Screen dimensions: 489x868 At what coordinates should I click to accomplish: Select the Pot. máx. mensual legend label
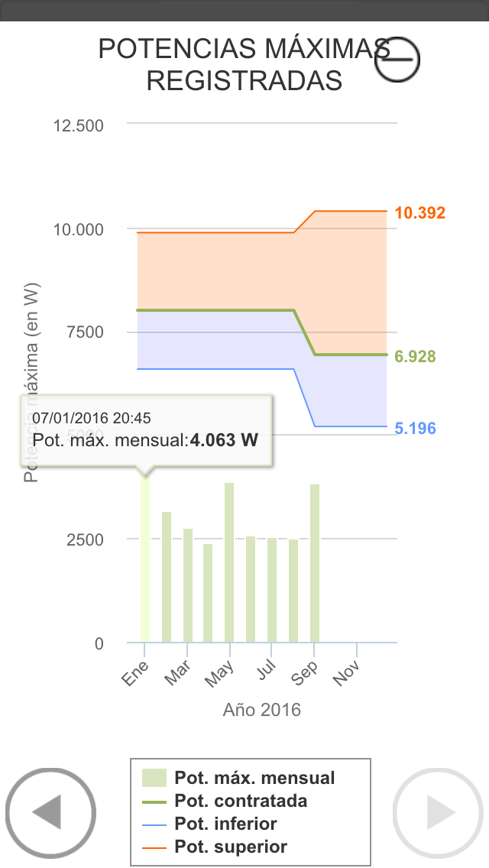coord(254,778)
